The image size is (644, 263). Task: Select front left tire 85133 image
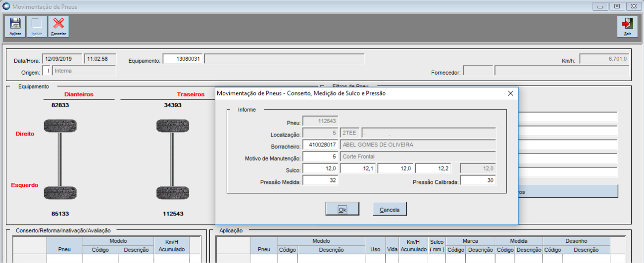click(60, 193)
